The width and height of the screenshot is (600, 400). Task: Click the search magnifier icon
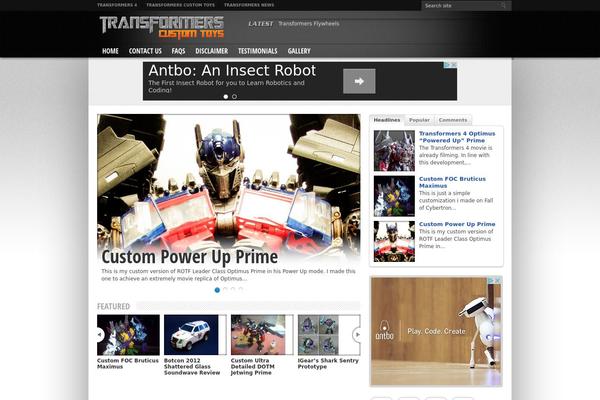tap(503, 5)
